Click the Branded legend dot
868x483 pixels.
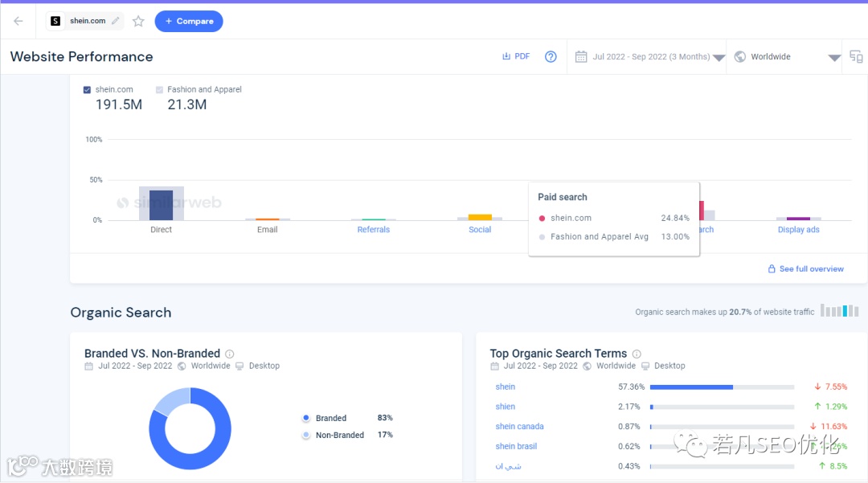pyautogui.click(x=306, y=418)
